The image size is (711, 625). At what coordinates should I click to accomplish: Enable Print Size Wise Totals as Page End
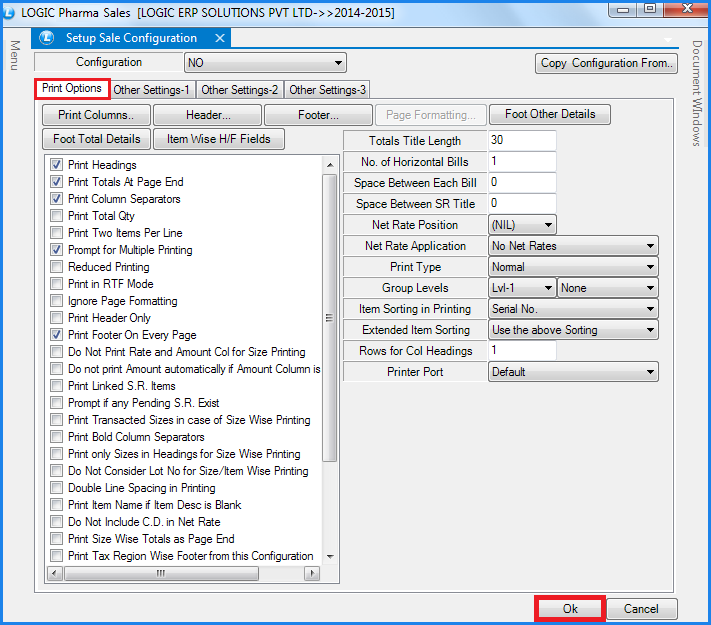[57, 539]
